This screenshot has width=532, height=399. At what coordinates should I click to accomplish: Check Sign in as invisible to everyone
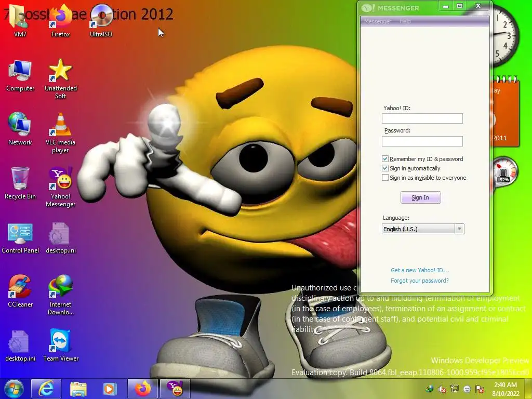coord(385,178)
